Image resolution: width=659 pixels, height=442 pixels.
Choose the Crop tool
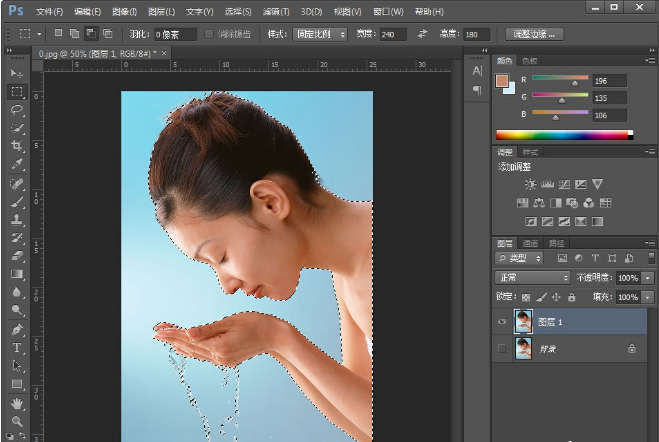[17, 146]
